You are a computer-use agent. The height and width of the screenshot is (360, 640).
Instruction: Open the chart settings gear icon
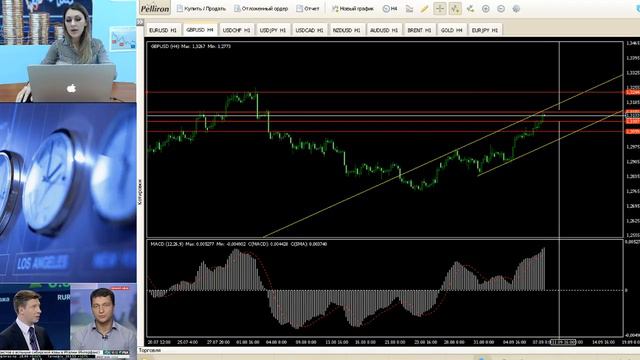pos(516,8)
